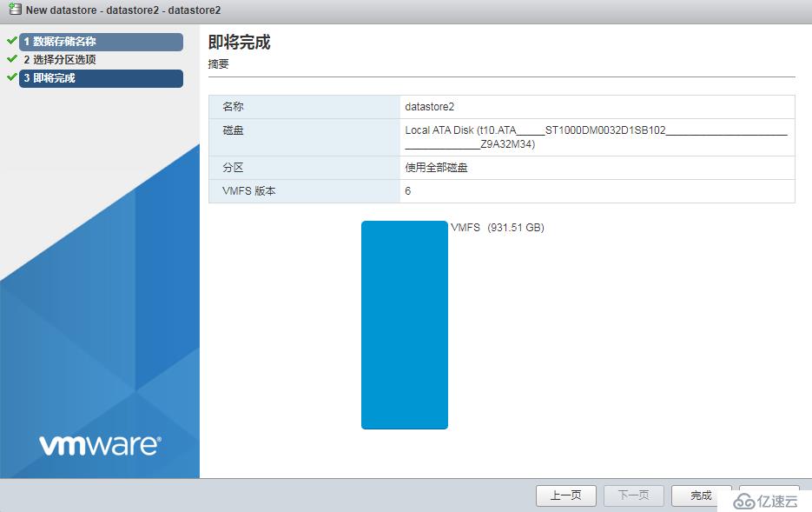Click the 完成 finish button
The height and width of the screenshot is (512, 812).
tap(701, 495)
